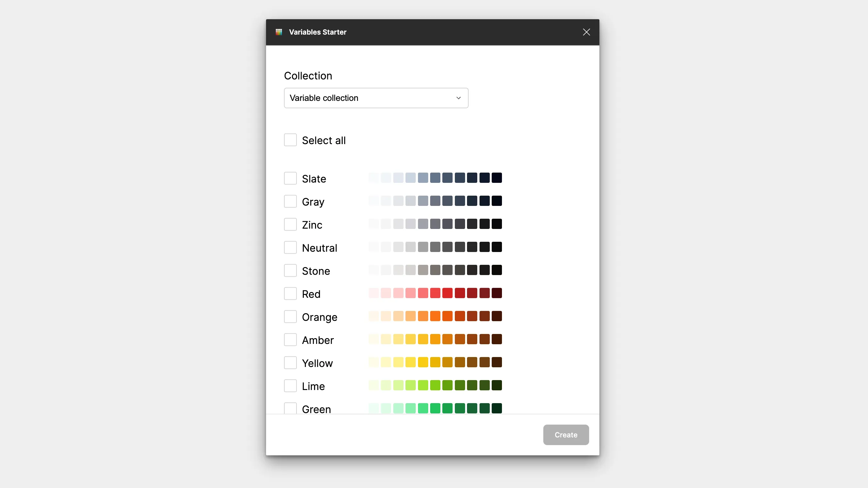Image resolution: width=868 pixels, height=488 pixels.
Task: Click the lightest Stone swatch
Action: [x=374, y=270]
